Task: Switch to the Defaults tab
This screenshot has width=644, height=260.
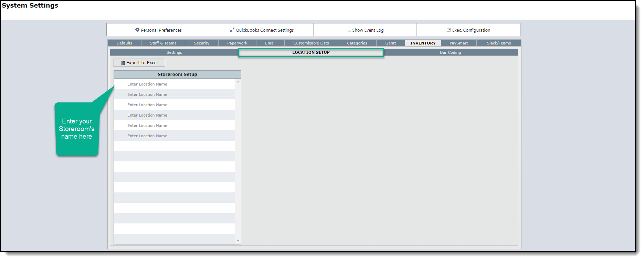Action: (124, 43)
